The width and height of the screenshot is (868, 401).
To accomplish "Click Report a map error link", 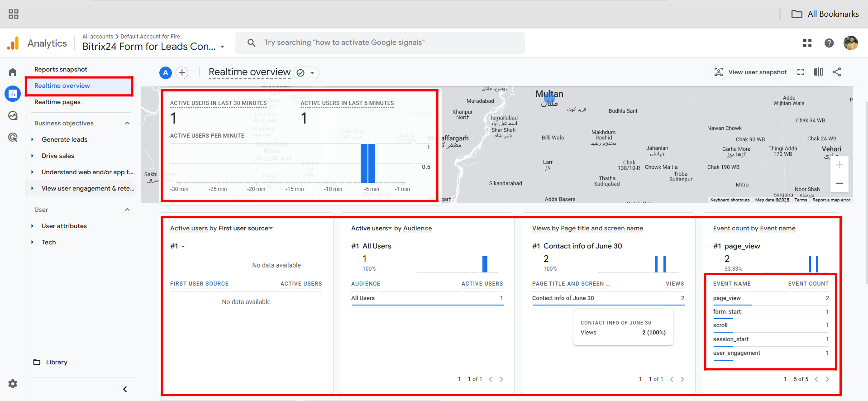I will (831, 200).
